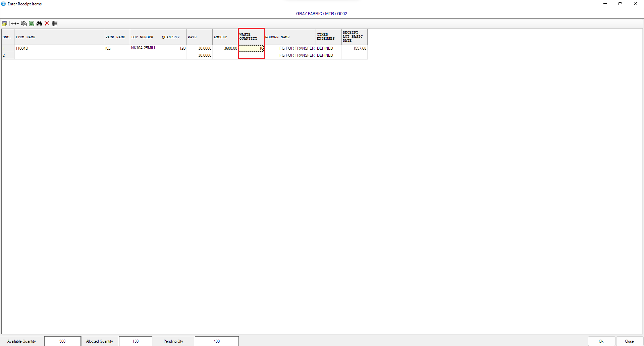644x346 pixels.
Task: Click the GODOWN NAME cell in row 1
Action: pos(290,48)
